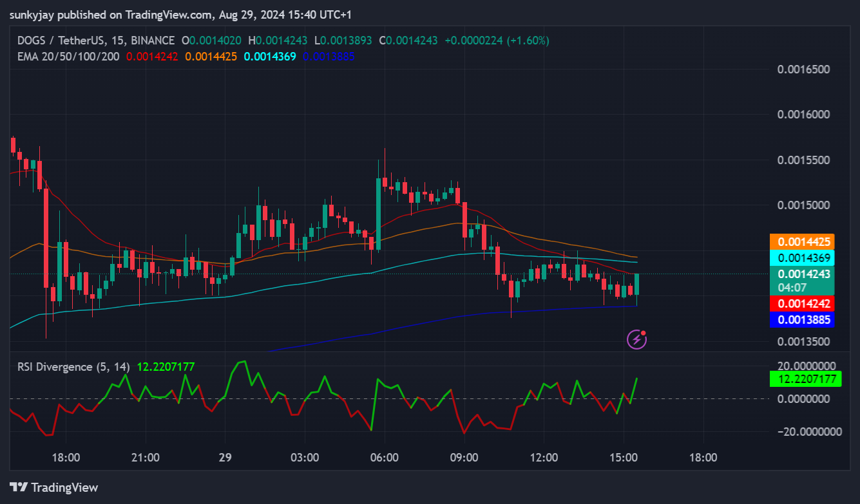The width and height of the screenshot is (860, 504).
Task: Click the 09:00 time axis label
Action: [464, 458]
